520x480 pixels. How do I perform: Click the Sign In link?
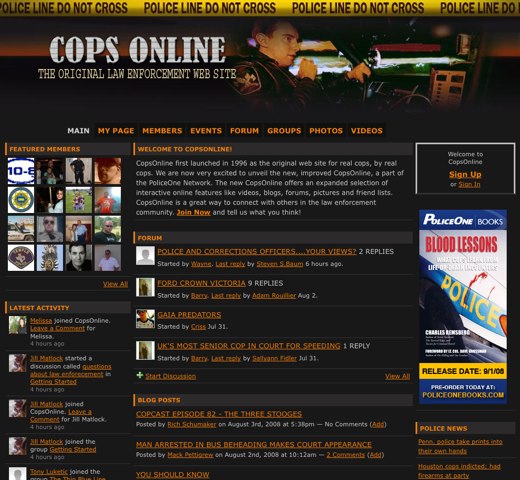pyautogui.click(x=469, y=184)
